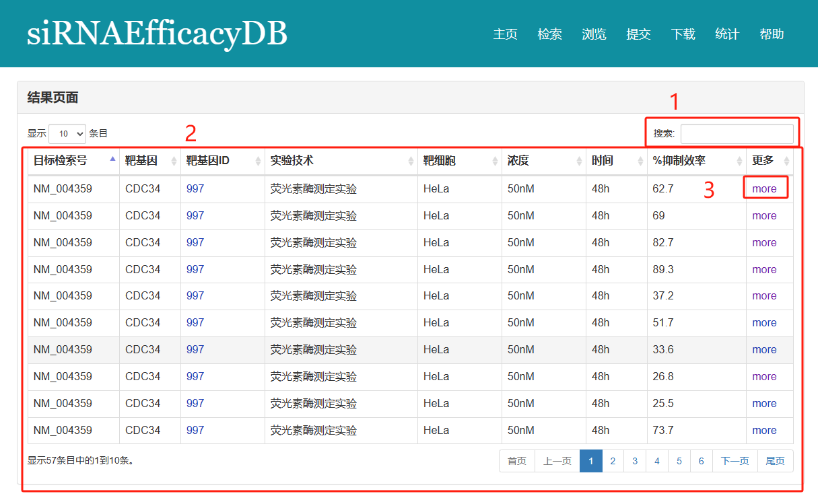
Task: Click the 结果页面 panel heading
Action: 53,98
